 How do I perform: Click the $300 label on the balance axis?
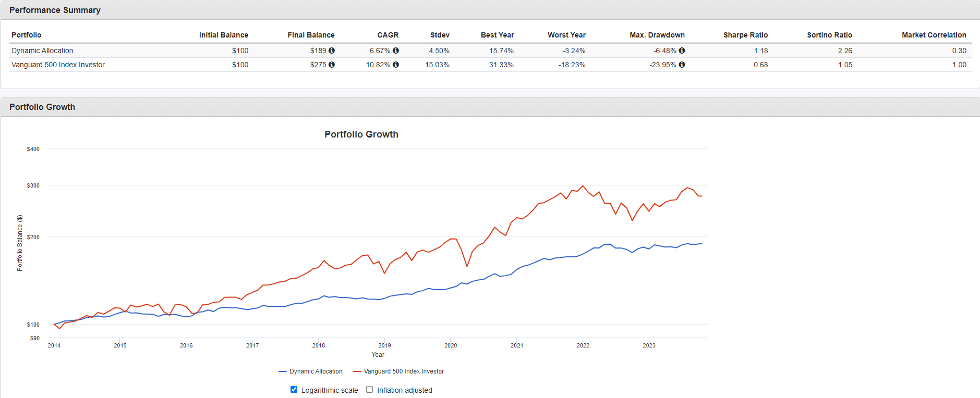coord(33,185)
